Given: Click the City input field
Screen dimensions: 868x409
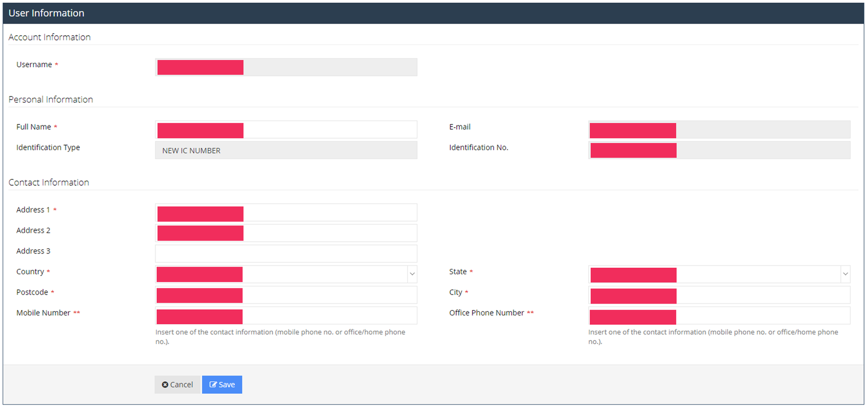Looking at the screenshot, I should point(719,295).
